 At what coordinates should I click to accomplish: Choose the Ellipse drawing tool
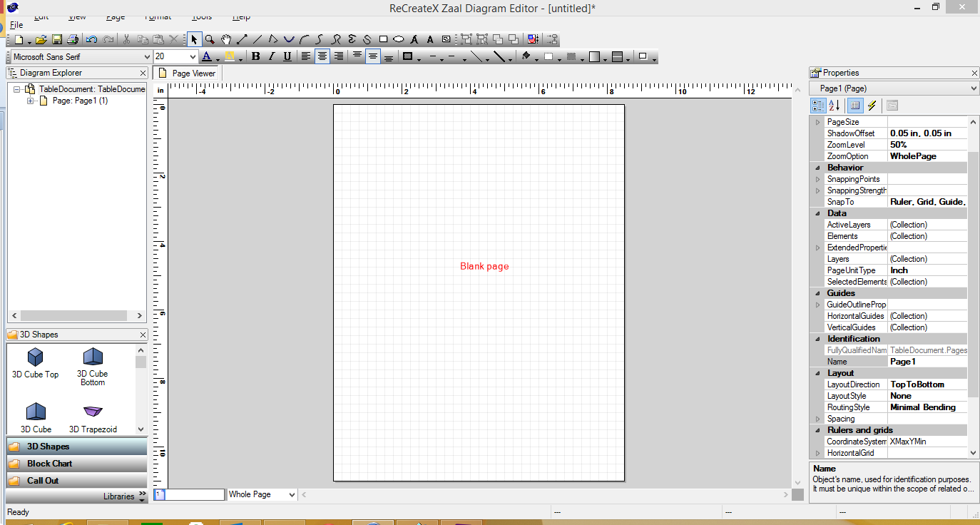(x=399, y=39)
